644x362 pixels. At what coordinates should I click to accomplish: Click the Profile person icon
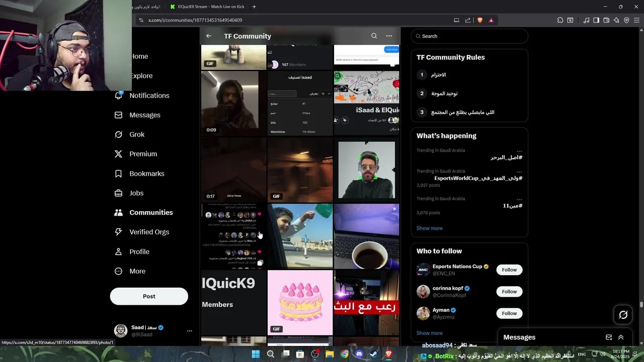point(119,251)
